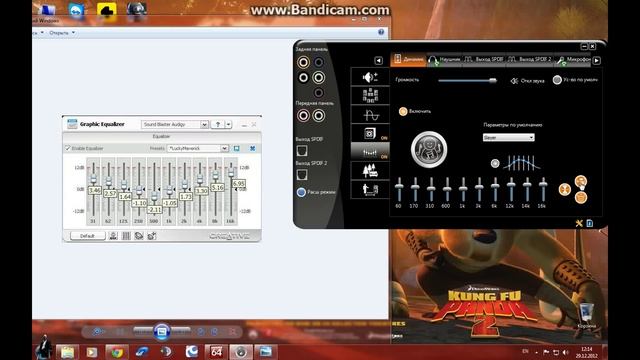Toggle the gray round button beside the EQ curve icon

pos(495,163)
